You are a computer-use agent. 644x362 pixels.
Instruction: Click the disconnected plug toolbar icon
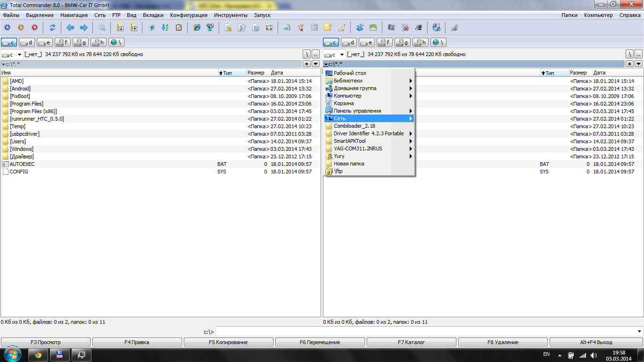coord(454,27)
